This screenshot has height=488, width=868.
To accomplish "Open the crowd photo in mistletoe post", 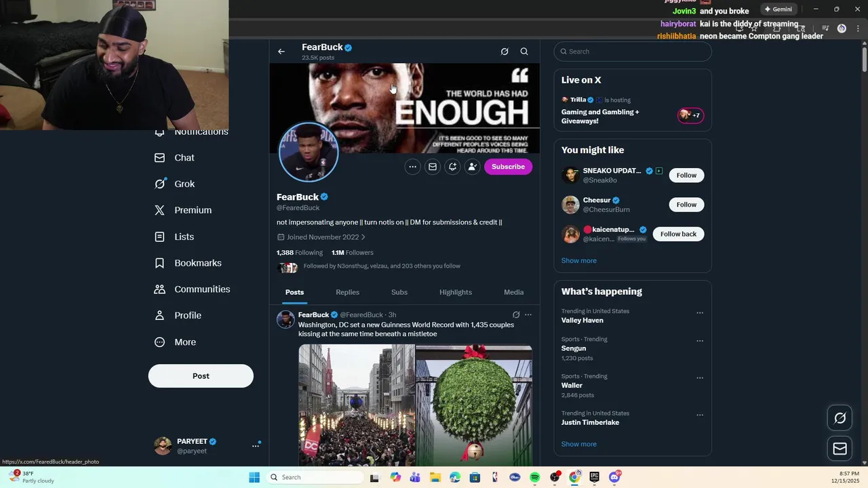I will 357,405.
